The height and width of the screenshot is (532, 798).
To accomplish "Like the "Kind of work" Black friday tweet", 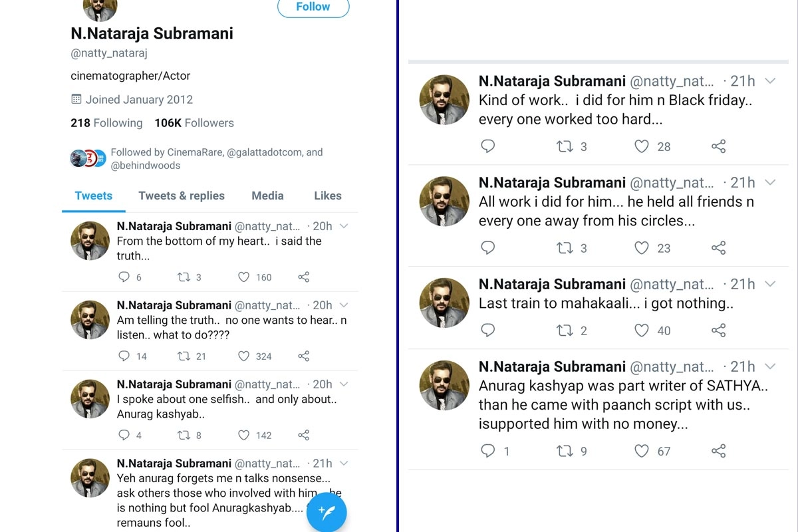I will click(641, 147).
